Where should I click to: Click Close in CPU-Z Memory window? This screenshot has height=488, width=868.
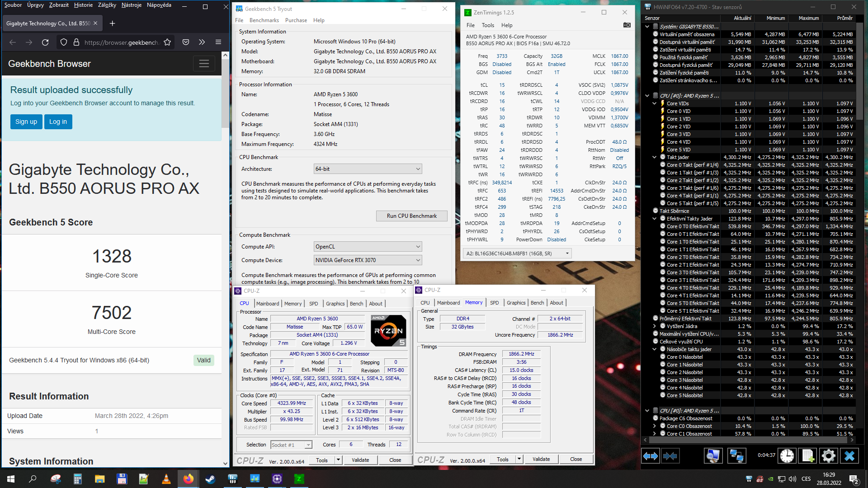pos(576,459)
